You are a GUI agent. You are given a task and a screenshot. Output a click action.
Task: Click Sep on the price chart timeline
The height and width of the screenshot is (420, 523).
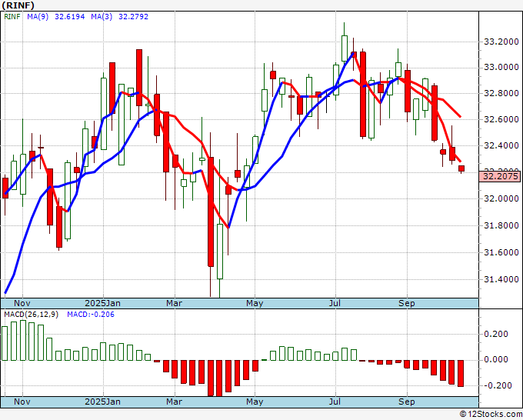click(407, 303)
